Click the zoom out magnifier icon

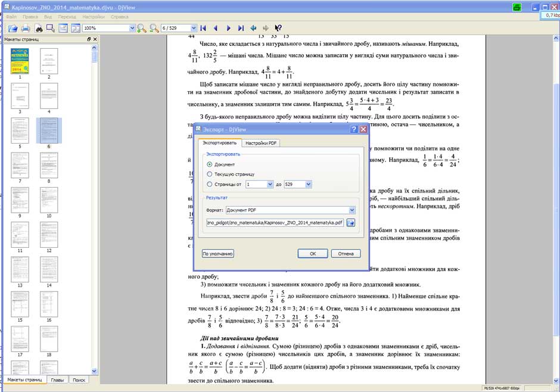154,28
